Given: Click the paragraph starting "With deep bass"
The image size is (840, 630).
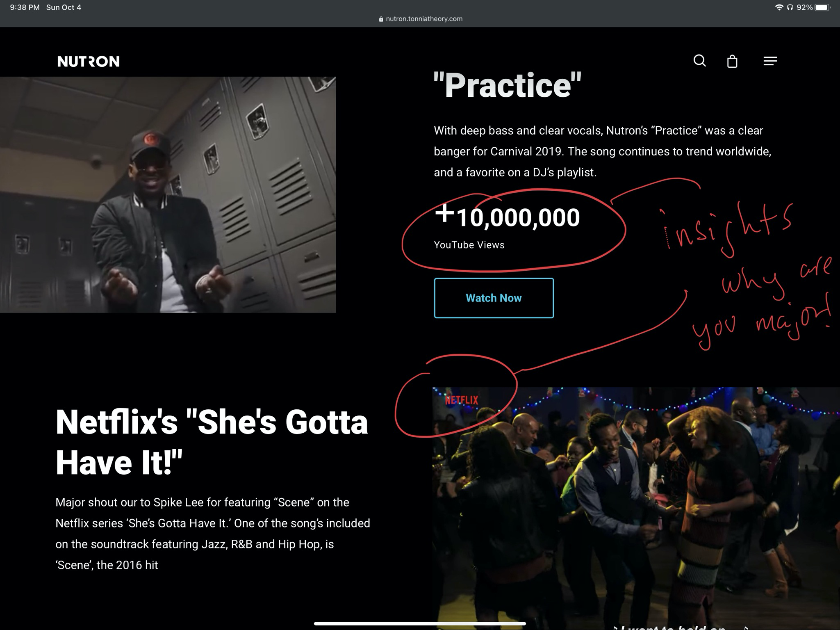Looking at the screenshot, I should 602,151.
